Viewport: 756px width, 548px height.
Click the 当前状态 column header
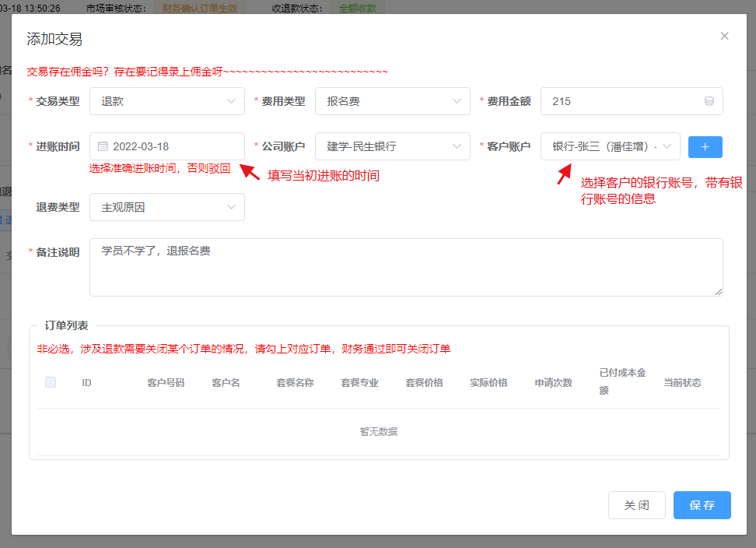tap(682, 382)
